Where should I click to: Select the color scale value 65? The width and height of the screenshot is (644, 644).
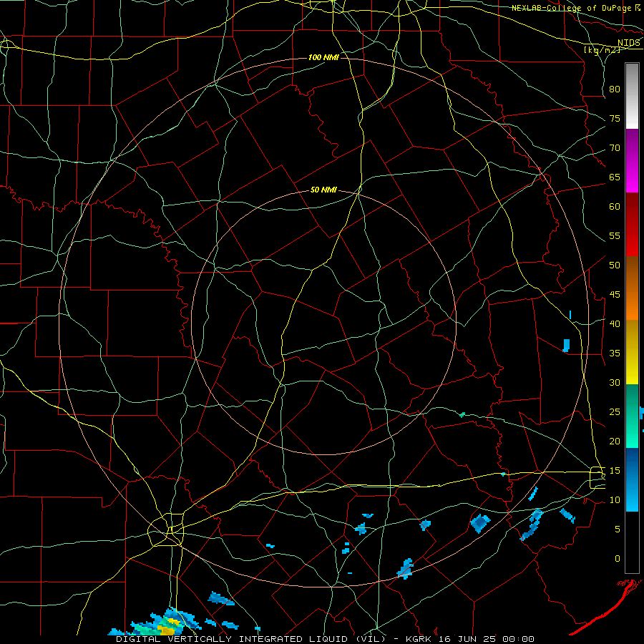pos(615,177)
